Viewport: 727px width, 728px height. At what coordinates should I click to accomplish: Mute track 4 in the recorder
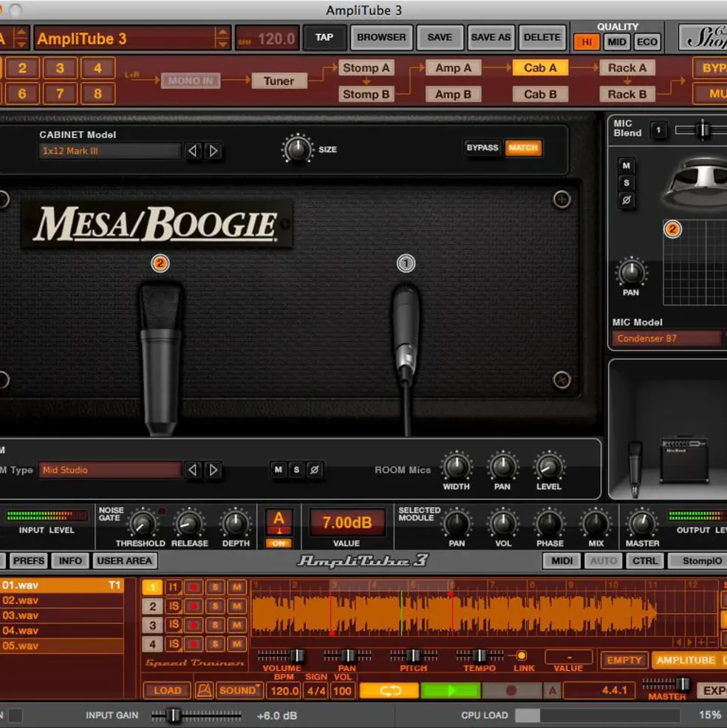[236, 644]
